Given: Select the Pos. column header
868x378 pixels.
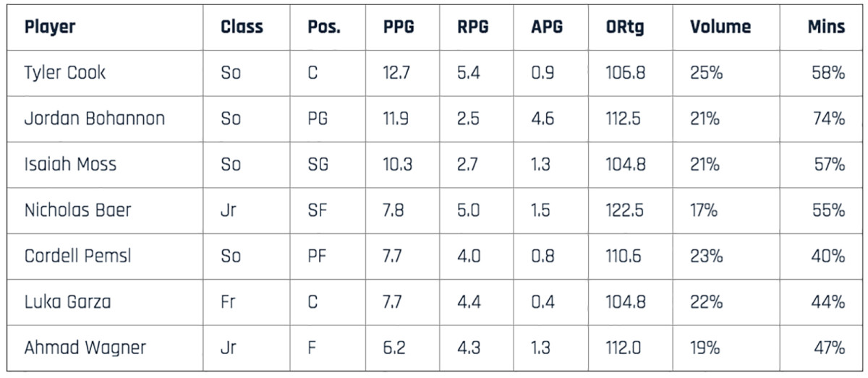Looking at the screenshot, I should pyautogui.click(x=323, y=27).
